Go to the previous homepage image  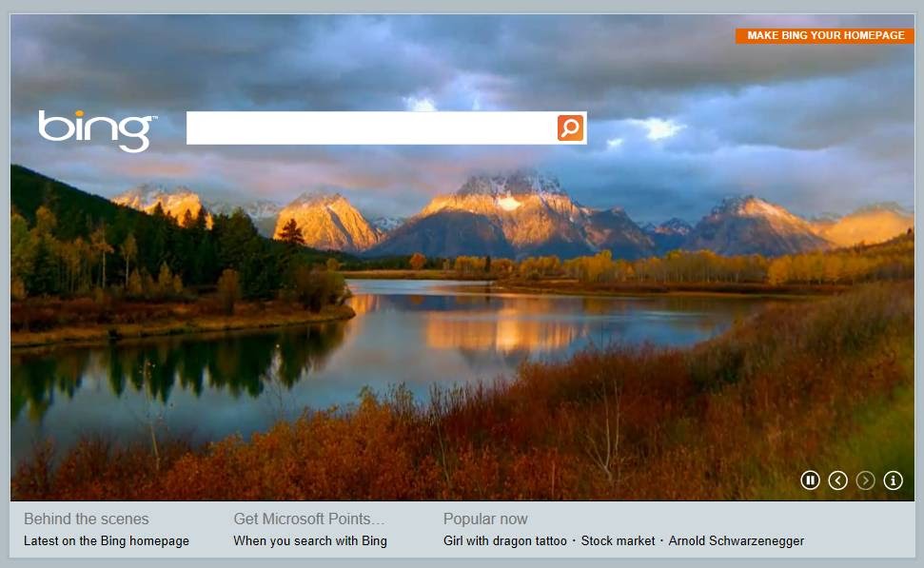pos(838,480)
